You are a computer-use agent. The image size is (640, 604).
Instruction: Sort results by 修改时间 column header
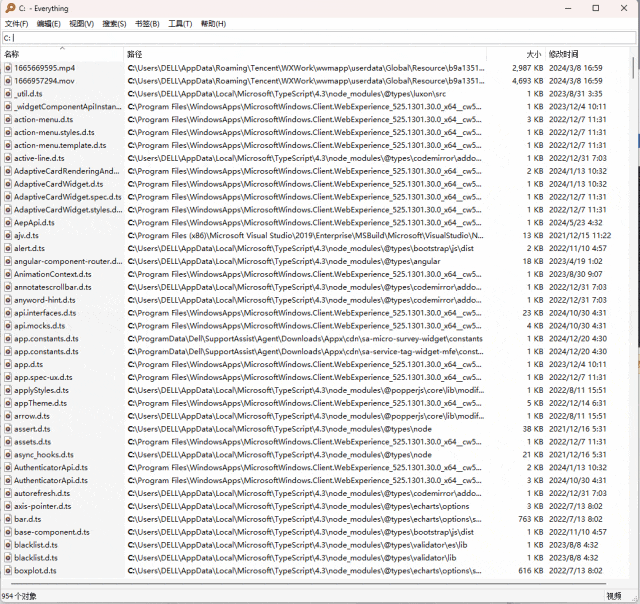587,54
